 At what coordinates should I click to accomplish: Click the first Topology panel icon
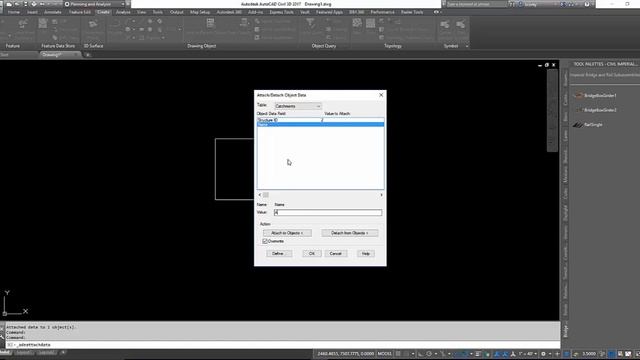click(x=357, y=23)
